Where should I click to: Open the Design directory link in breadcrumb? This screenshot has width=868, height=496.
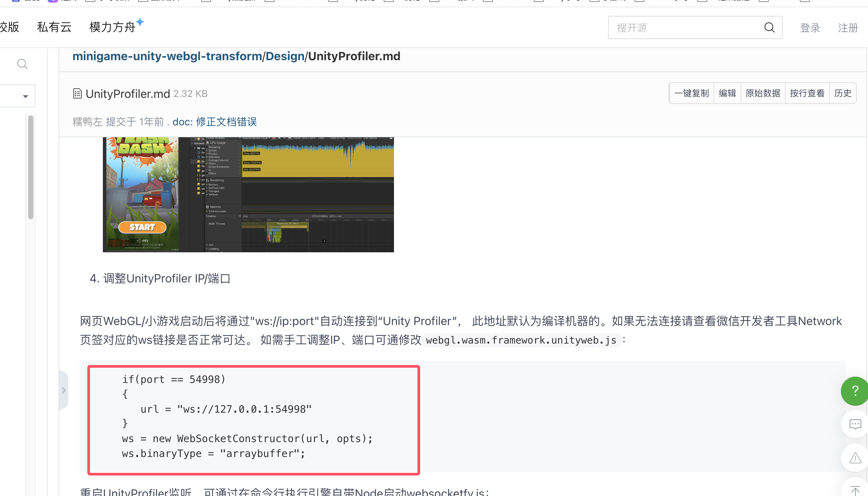(x=285, y=56)
